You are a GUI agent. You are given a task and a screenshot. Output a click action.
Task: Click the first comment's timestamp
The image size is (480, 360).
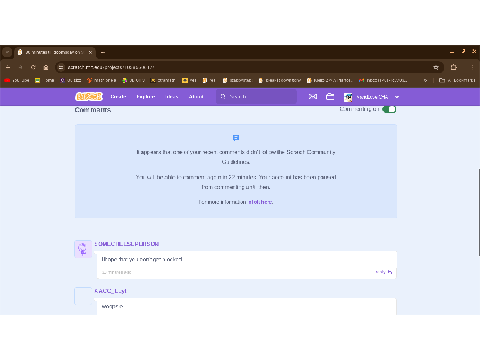pyautogui.click(x=116, y=272)
